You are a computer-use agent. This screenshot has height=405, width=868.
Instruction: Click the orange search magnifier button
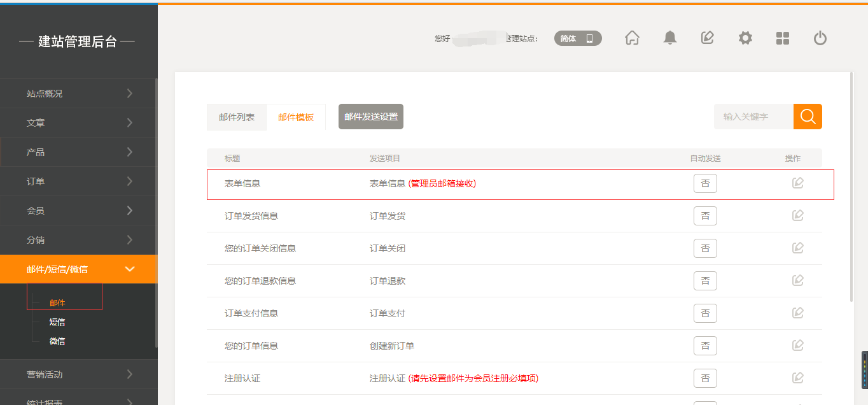pos(808,117)
